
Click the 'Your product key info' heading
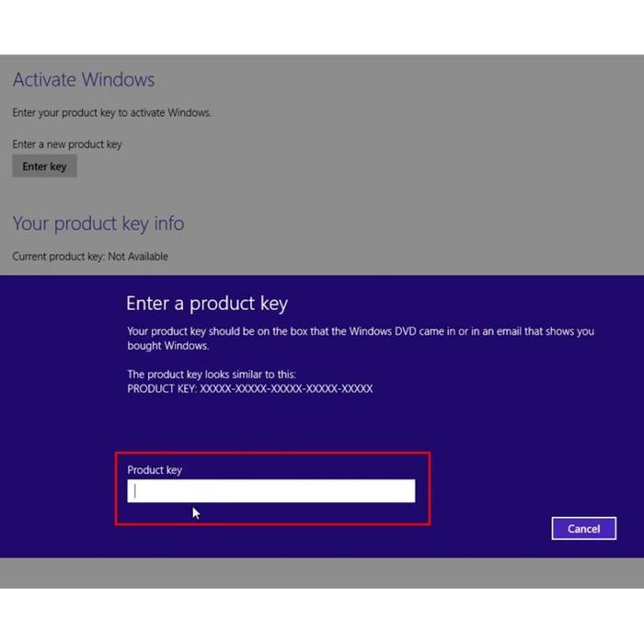(98, 224)
